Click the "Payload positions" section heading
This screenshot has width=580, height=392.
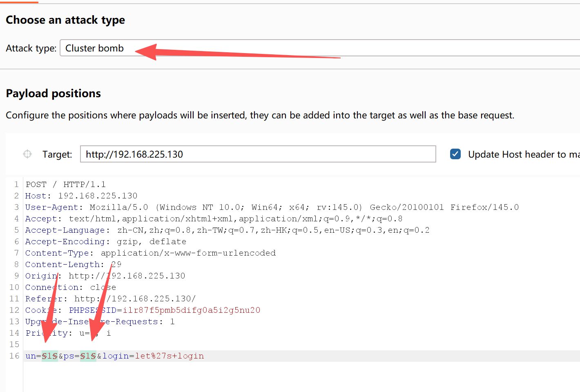(53, 94)
